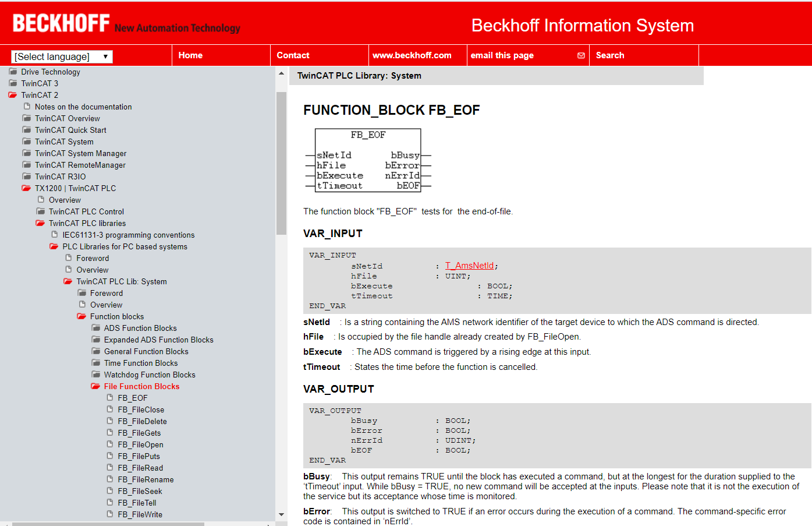Click the page icon beside IEC61131-3 programming conventions
812x526 pixels.
[x=54, y=234]
